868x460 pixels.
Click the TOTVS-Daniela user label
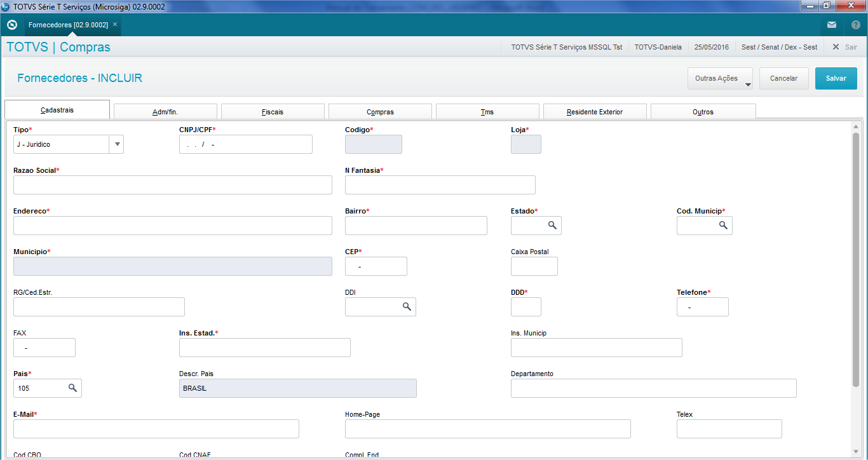[658, 47]
